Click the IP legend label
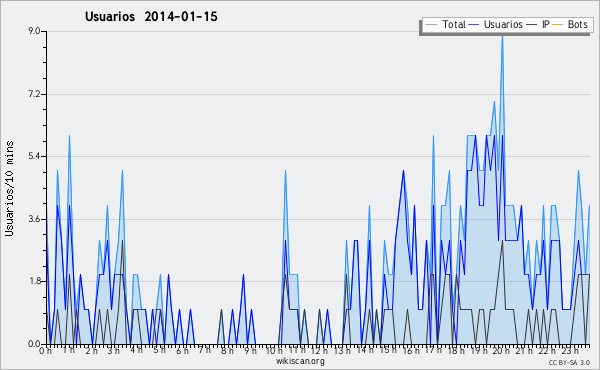Image resolution: width=600 pixels, height=370 pixels. tap(546, 24)
